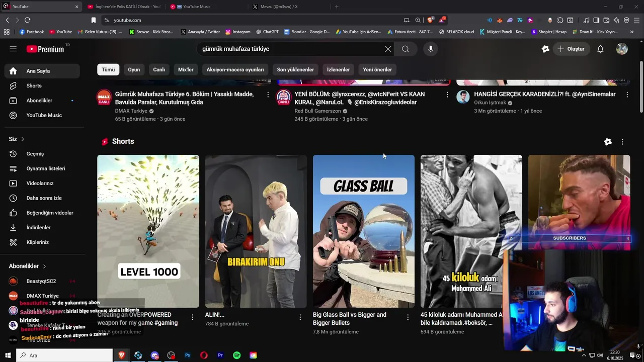The height and width of the screenshot is (362, 644).
Task: Open Videolarınız in sidebar
Action: pyautogui.click(x=42, y=183)
